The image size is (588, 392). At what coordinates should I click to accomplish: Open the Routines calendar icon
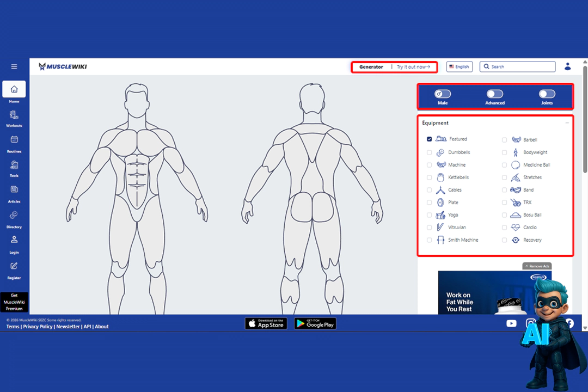click(14, 140)
